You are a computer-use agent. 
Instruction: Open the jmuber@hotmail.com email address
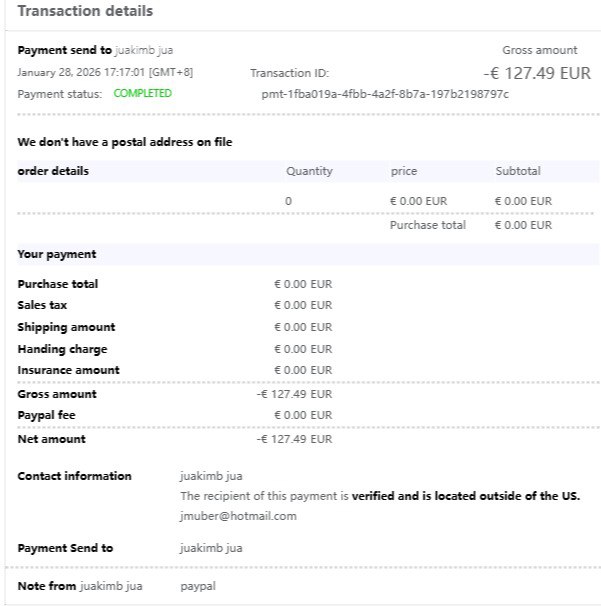pyautogui.click(x=238, y=516)
